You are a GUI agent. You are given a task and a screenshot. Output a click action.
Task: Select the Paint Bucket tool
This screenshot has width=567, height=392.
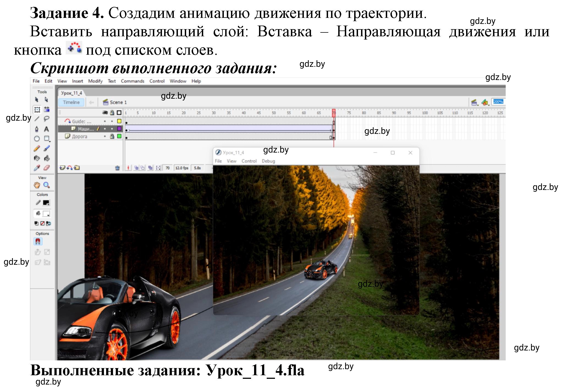coord(47,158)
